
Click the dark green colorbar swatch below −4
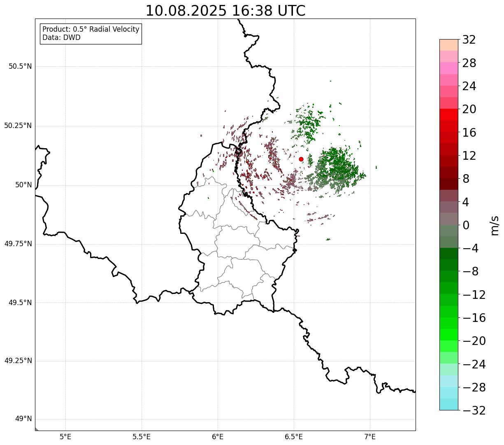[x=449, y=254]
